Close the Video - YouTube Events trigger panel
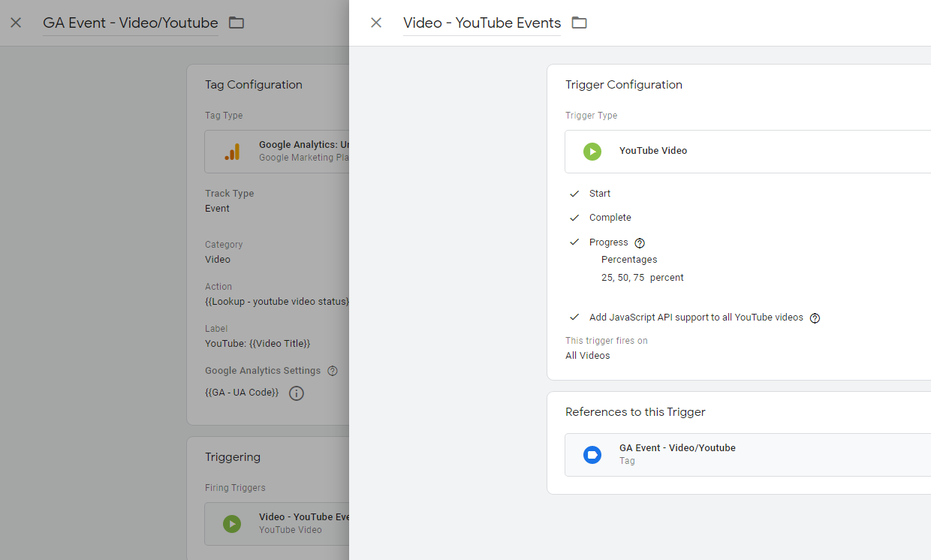The width and height of the screenshot is (931, 560). 376,23
